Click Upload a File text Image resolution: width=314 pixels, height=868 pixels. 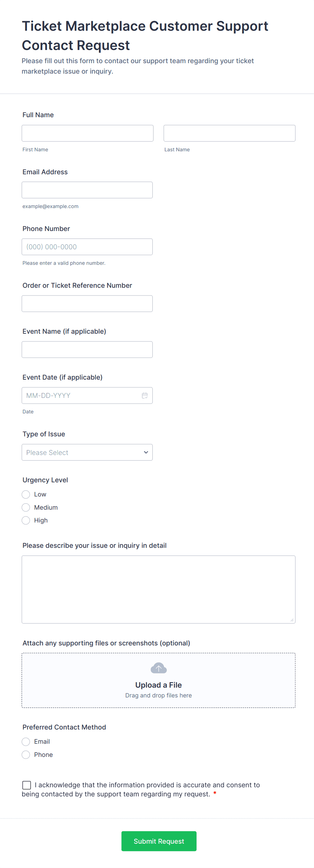158,685
